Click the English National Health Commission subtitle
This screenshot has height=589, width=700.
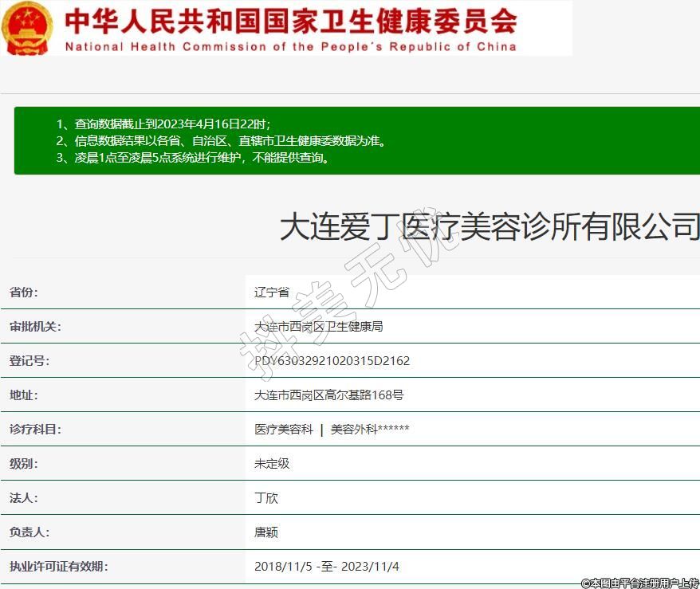[290, 46]
